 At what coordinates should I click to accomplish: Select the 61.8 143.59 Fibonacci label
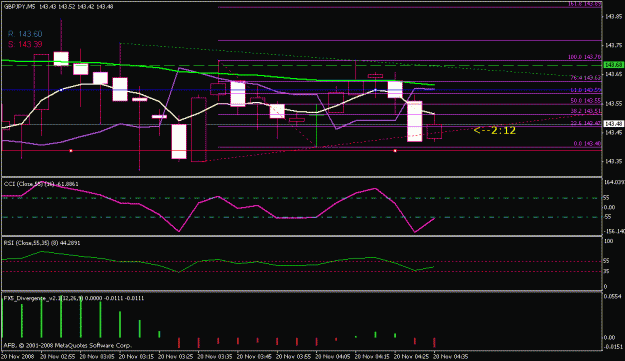(585, 90)
